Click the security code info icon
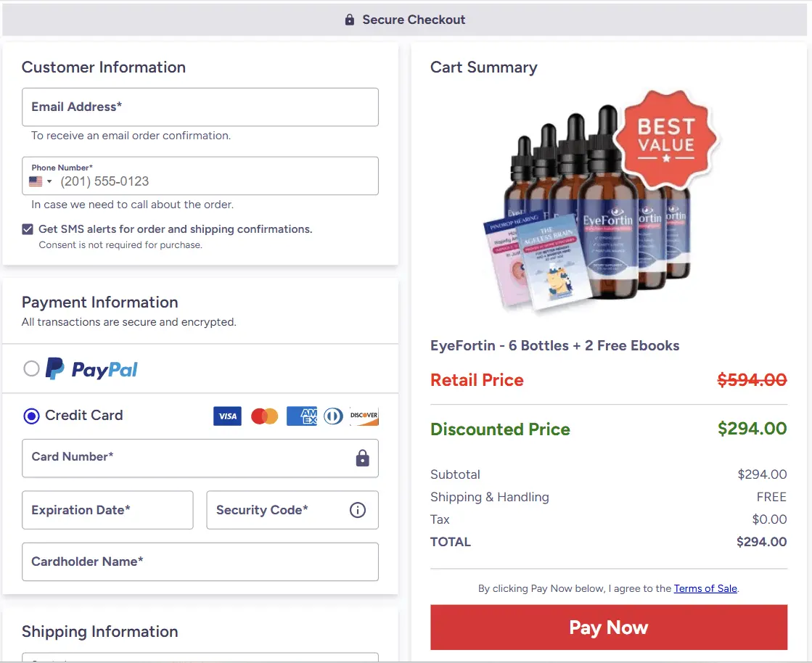The height and width of the screenshot is (663, 812). (x=357, y=510)
